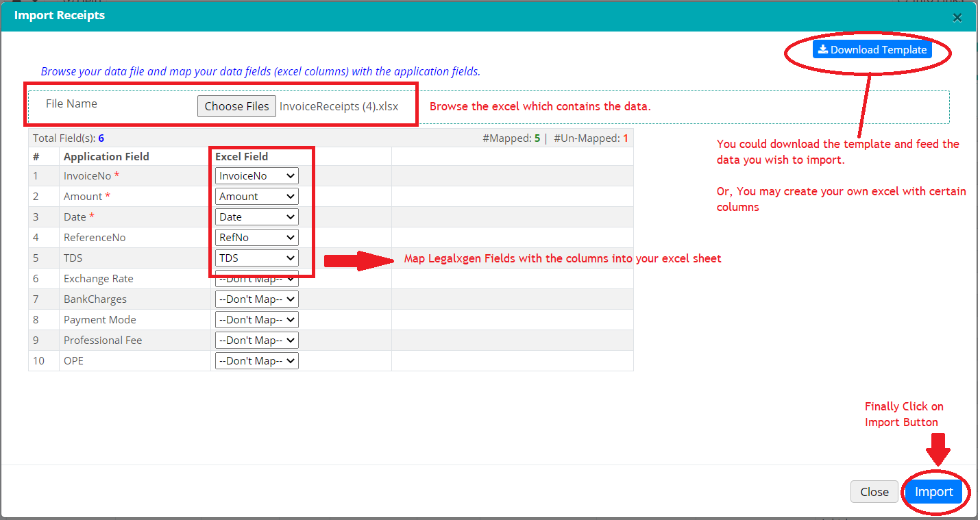The height and width of the screenshot is (520, 980).
Task: Open the Payment Mode mapping dropdown
Action: [257, 320]
